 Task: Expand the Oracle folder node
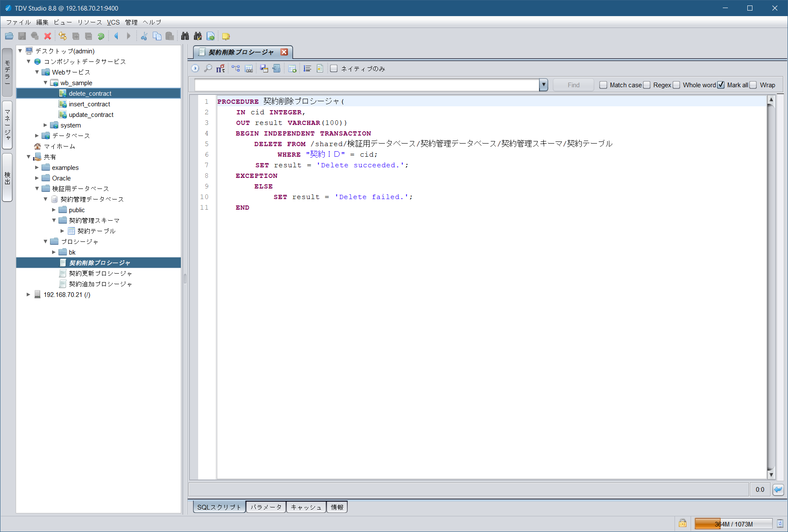point(37,178)
